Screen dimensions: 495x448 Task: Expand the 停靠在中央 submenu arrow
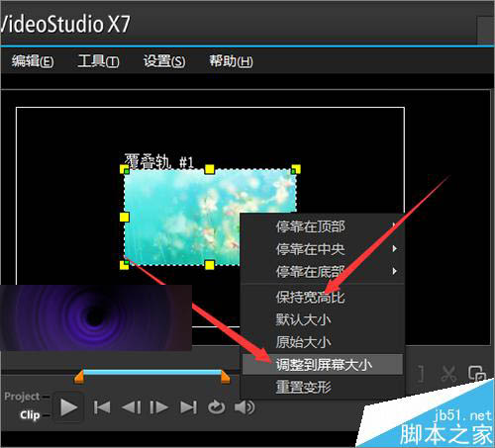coord(394,248)
